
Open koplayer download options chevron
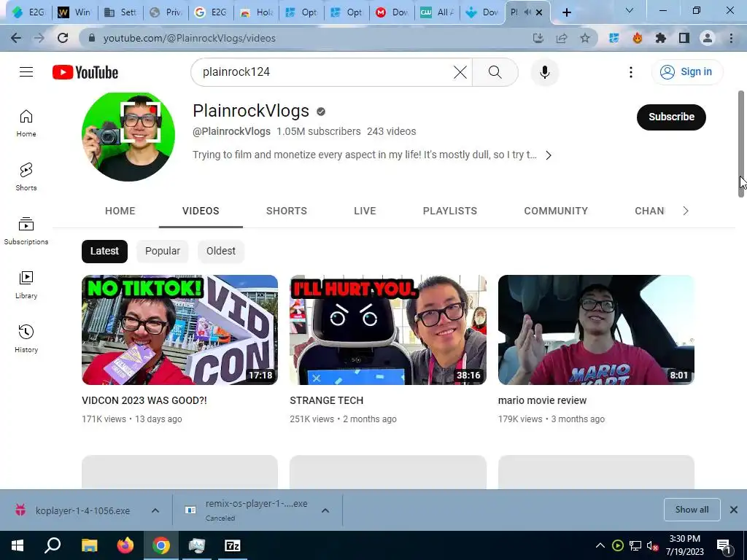click(x=155, y=510)
